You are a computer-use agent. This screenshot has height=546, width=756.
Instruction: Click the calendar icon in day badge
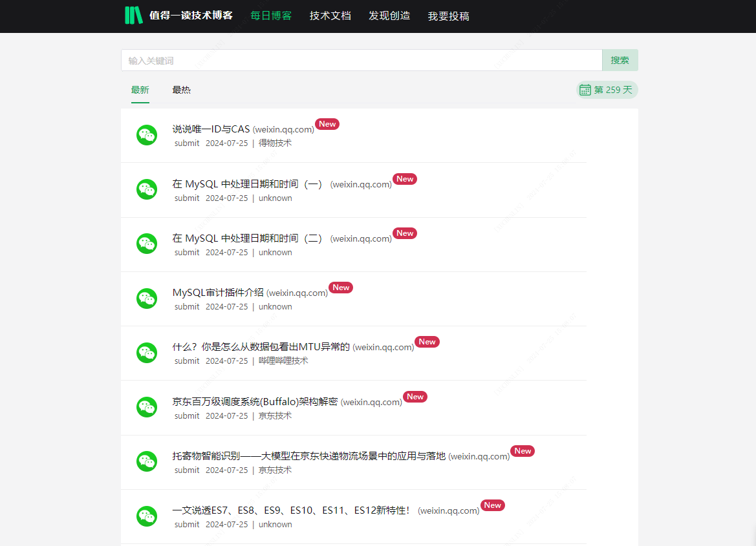[585, 90]
